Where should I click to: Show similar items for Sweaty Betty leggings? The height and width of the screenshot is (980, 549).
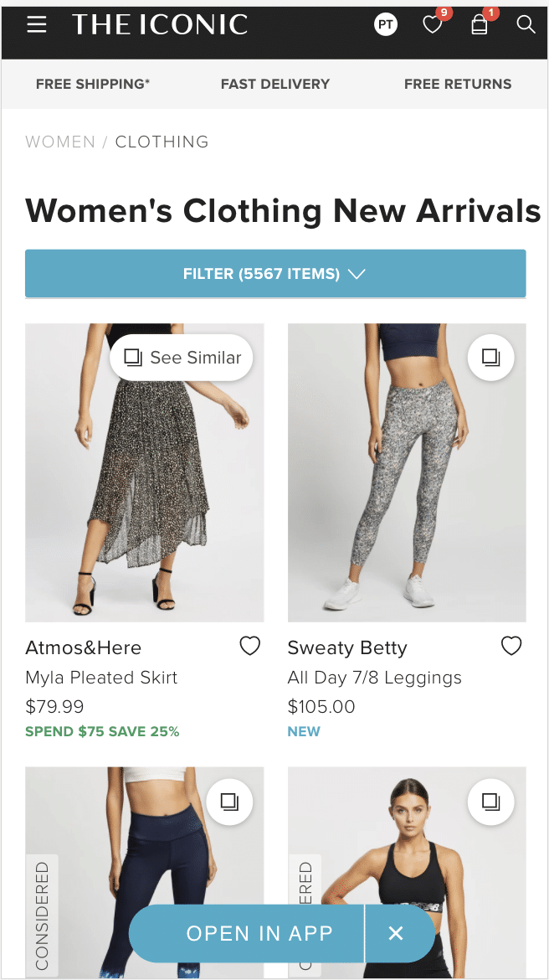(x=490, y=358)
